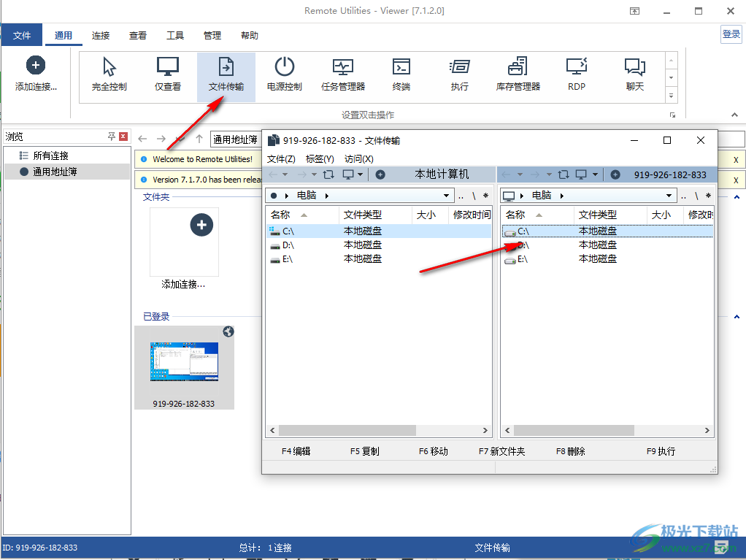Click the monitor icon in remote pane toolbar
The width and height of the screenshot is (746, 560).
[581, 174]
